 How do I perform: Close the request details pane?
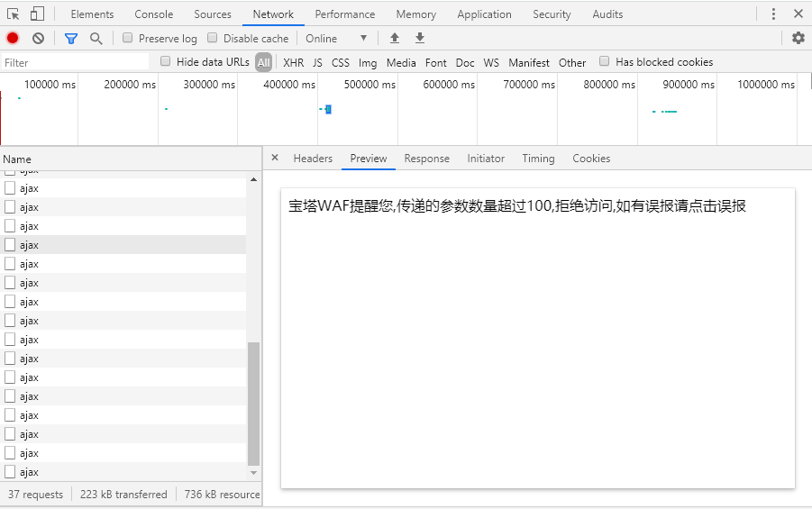point(275,158)
